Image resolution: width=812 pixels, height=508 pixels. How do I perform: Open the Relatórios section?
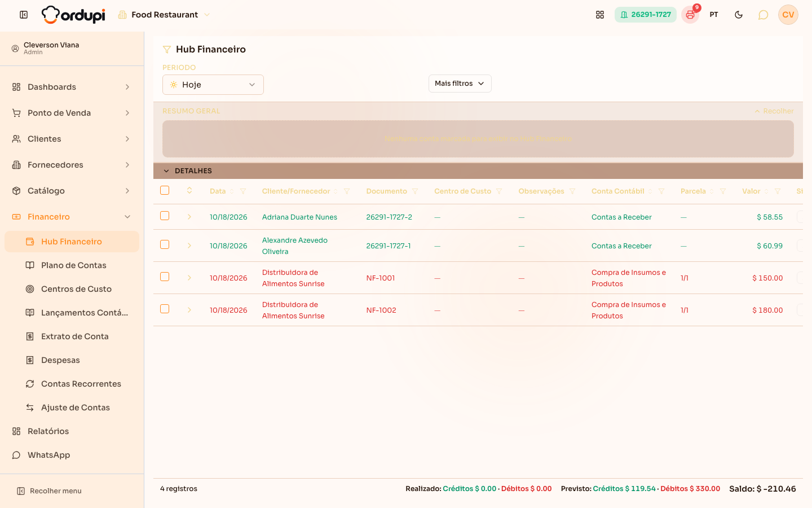[x=72, y=431]
